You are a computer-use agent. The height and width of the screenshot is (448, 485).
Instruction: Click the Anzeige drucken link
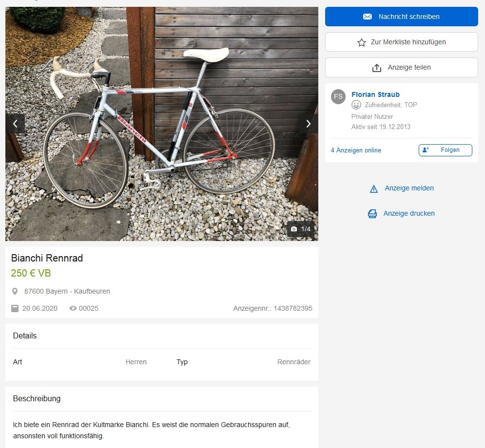point(409,213)
